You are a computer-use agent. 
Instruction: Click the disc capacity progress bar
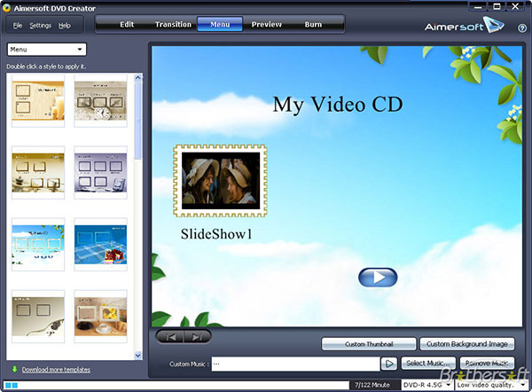coord(176,385)
